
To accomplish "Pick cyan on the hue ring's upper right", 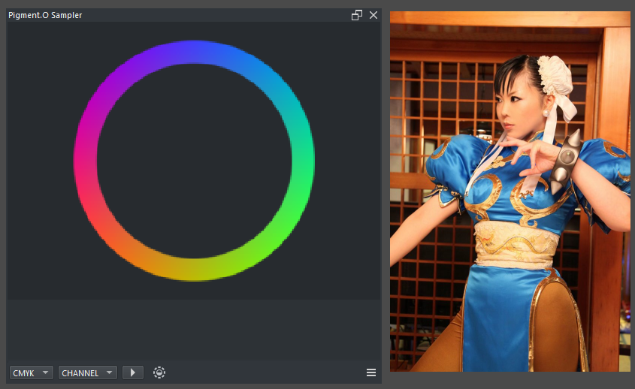I will (x=279, y=89).
